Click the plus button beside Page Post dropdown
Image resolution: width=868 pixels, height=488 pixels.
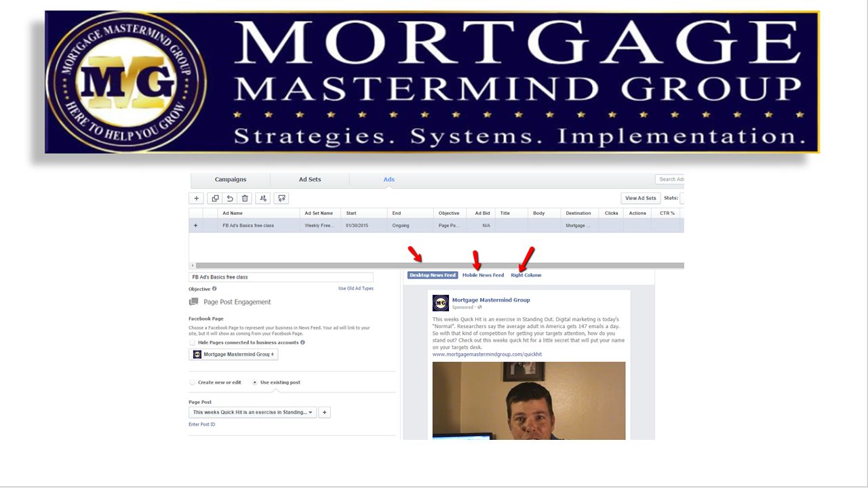point(325,412)
